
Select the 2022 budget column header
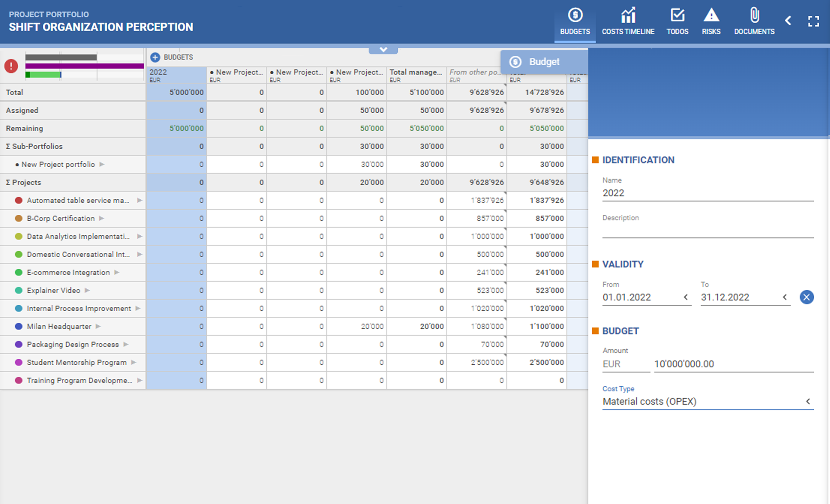(x=176, y=75)
